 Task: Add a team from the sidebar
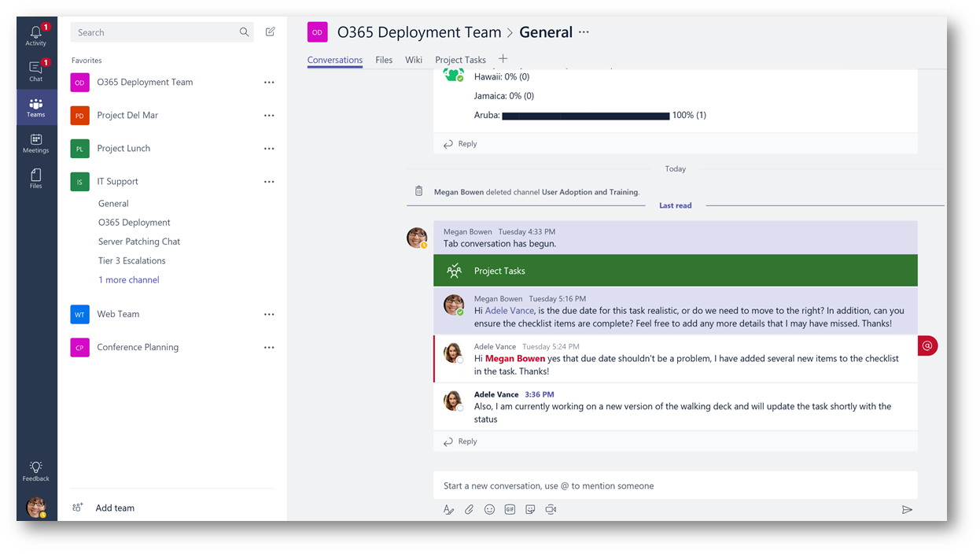(x=114, y=508)
